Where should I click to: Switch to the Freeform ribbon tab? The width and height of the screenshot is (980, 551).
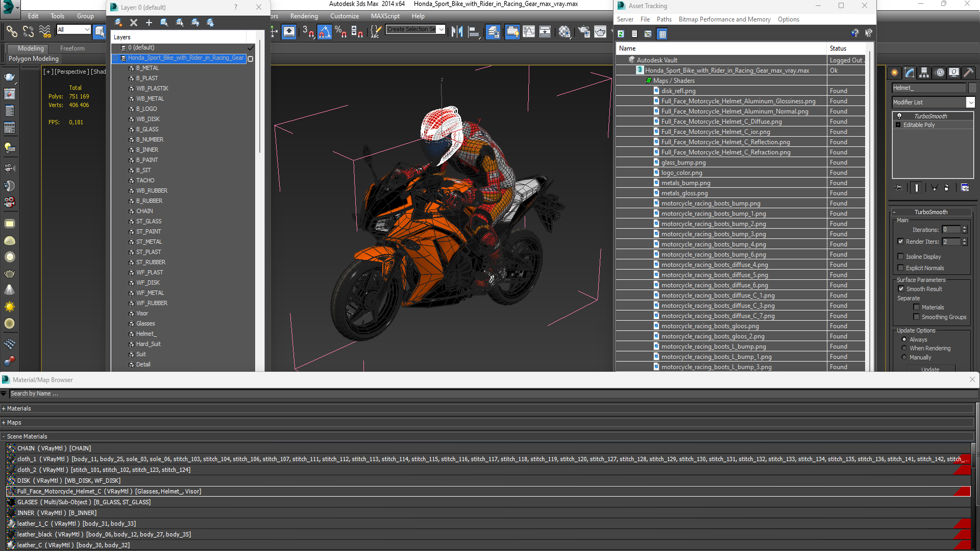(x=72, y=48)
